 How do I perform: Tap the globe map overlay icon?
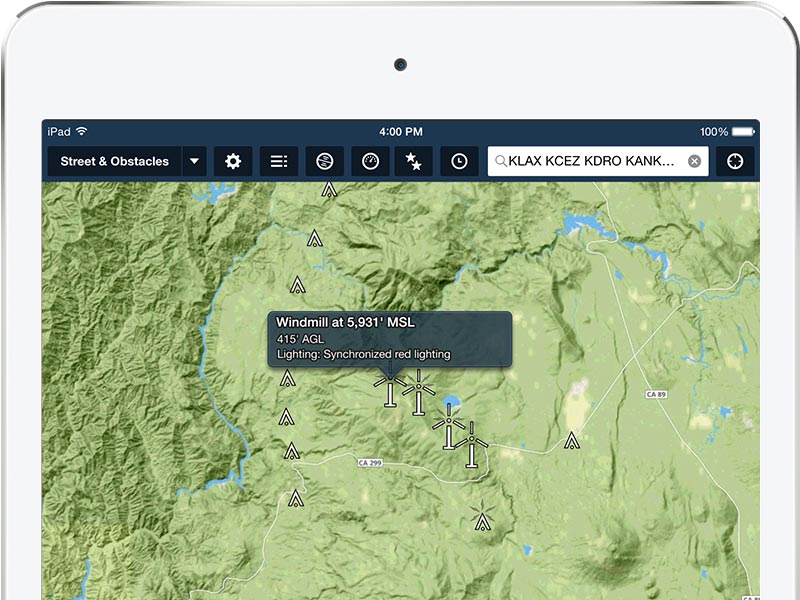point(325,161)
